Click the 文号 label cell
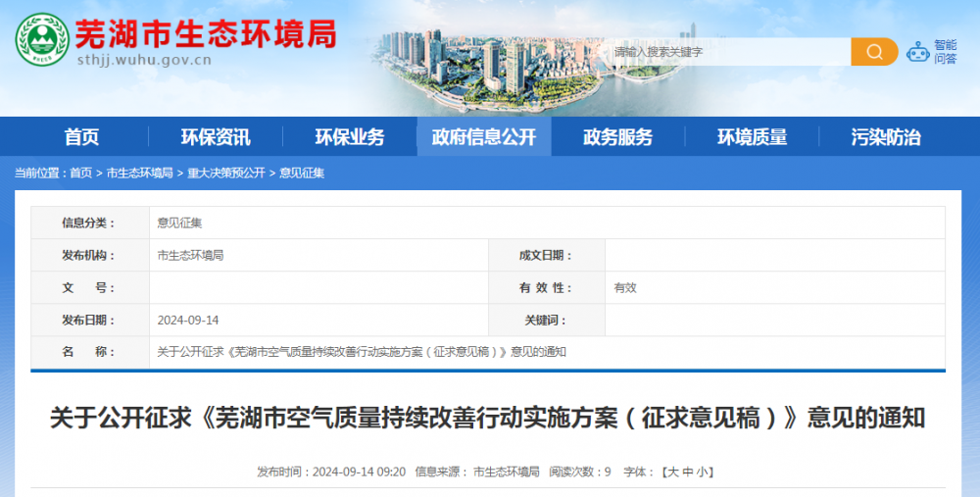Viewport: 980px width, 497px height. 90,288
